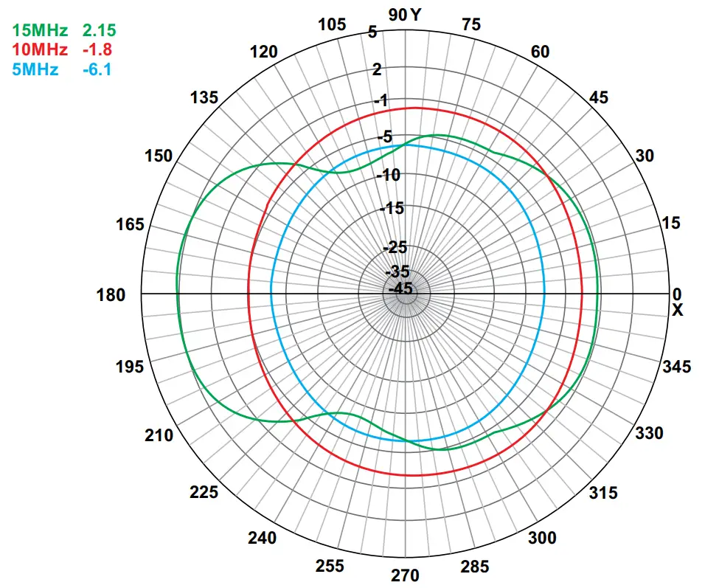Select the blue 5MHz legend label
The width and height of the screenshot is (705, 588).
[x=35, y=69]
